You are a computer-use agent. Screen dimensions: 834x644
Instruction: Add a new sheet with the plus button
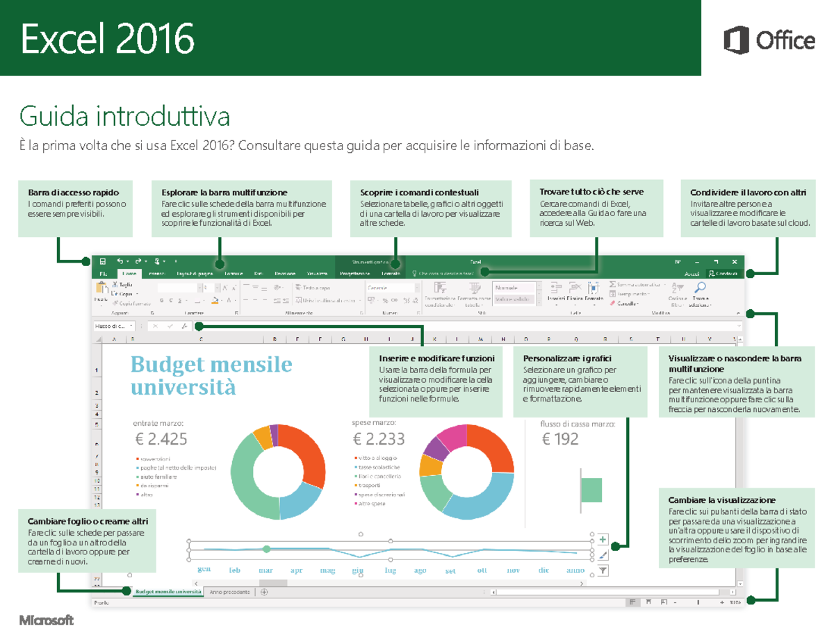265,591
